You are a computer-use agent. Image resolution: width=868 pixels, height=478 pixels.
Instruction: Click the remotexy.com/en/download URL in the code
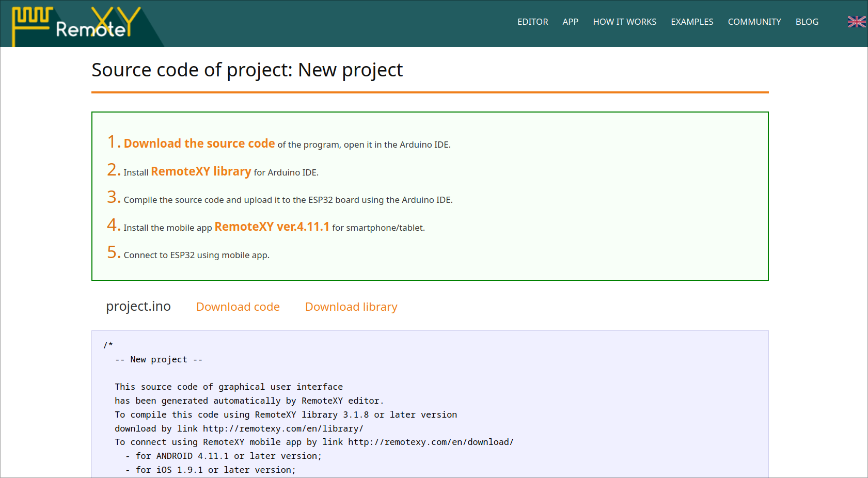tap(431, 442)
